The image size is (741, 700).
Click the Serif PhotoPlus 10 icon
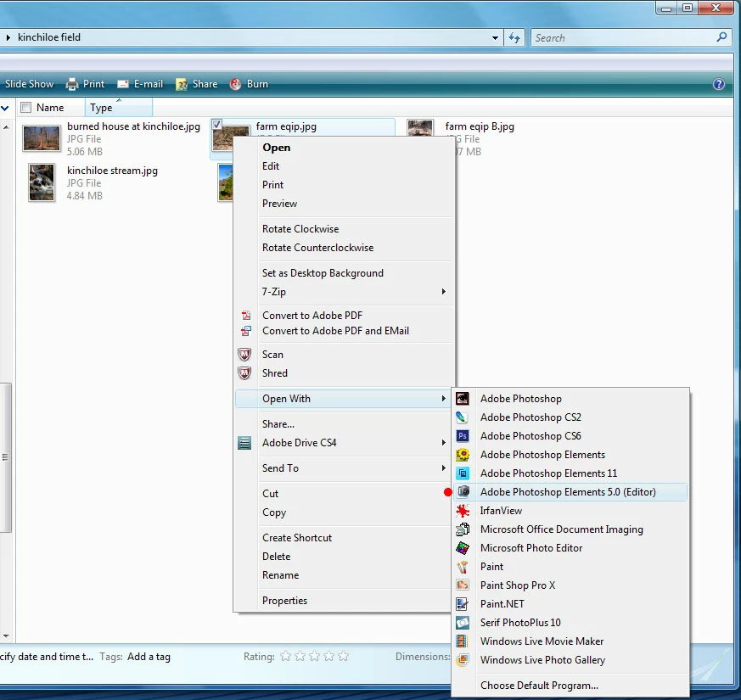[463, 623]
